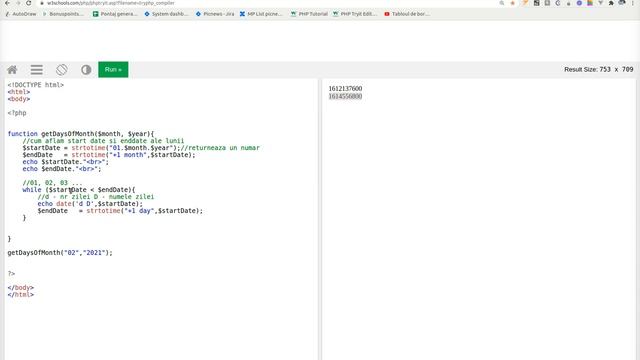Click the '+1 day' strtotime line
Viewport: 640px width, 360px height.
pyautogui.click(x=120, y=211)
